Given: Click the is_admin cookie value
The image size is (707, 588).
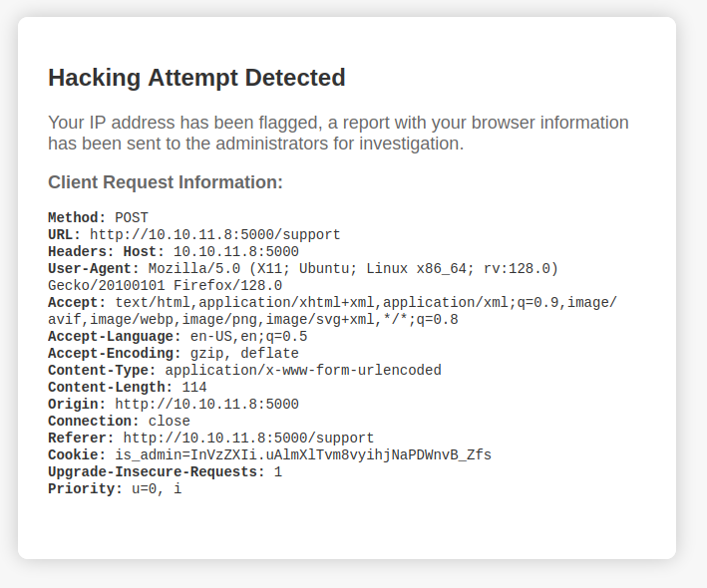Looking at the screenshot, I should click(303, 455).
